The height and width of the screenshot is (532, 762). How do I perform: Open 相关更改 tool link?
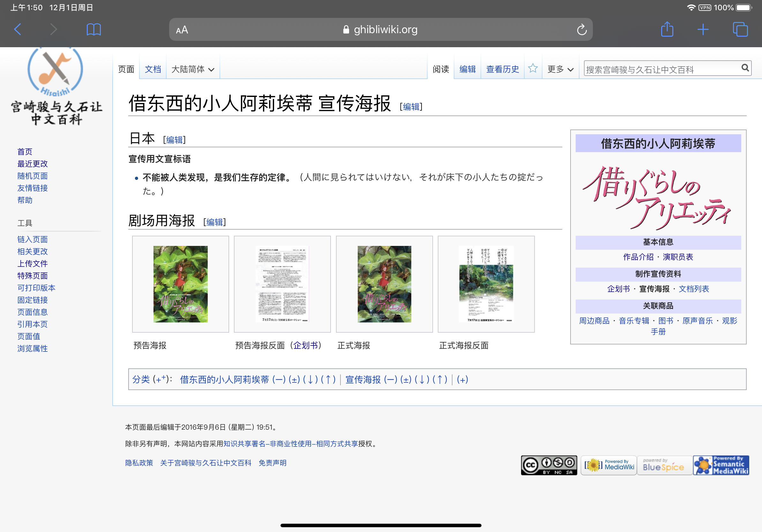tap(33, 251)
